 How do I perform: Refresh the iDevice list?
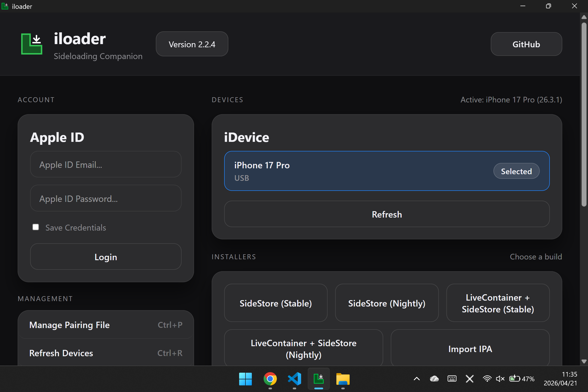(387, 214)
